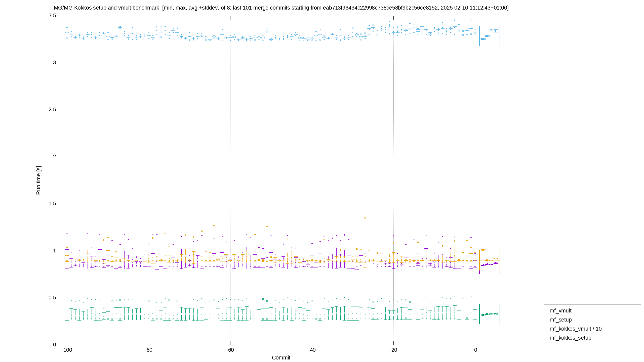Image resolution: width=644 pixels, height=362 pixels.
Task: Click the mf_setup legend label
Action: click(560, 320)
